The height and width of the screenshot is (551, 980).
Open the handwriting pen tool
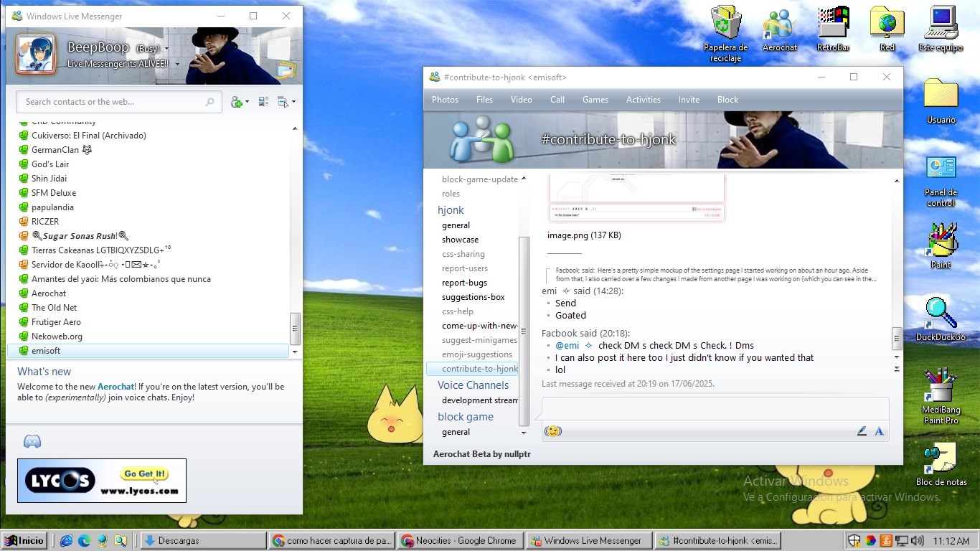pyautogui.click(x=862, y=431)
